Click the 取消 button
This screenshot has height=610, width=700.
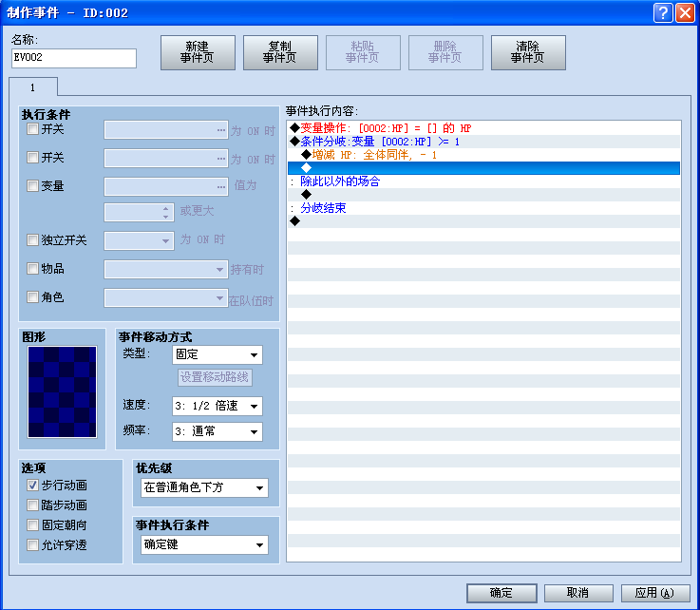[x=578, y=593]
